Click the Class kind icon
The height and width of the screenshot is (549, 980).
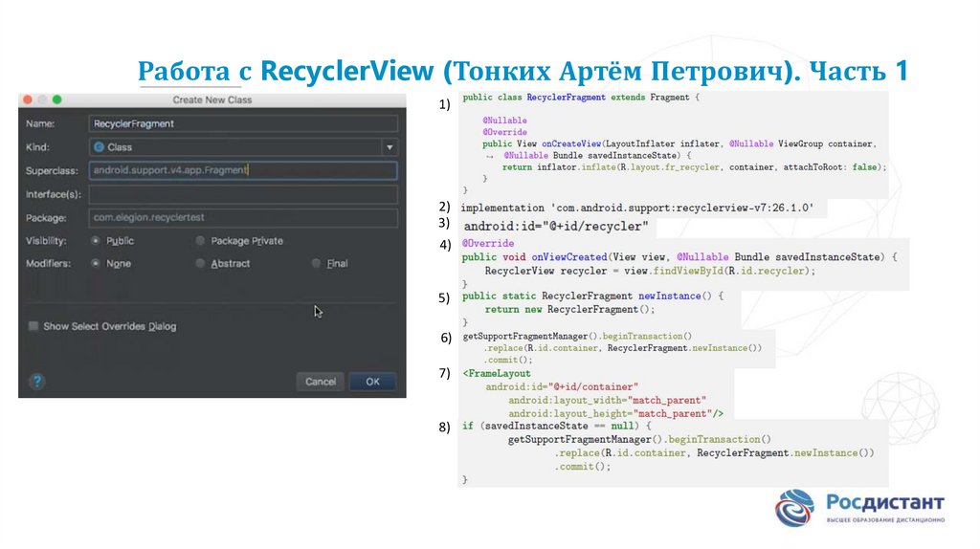point(99,147)
